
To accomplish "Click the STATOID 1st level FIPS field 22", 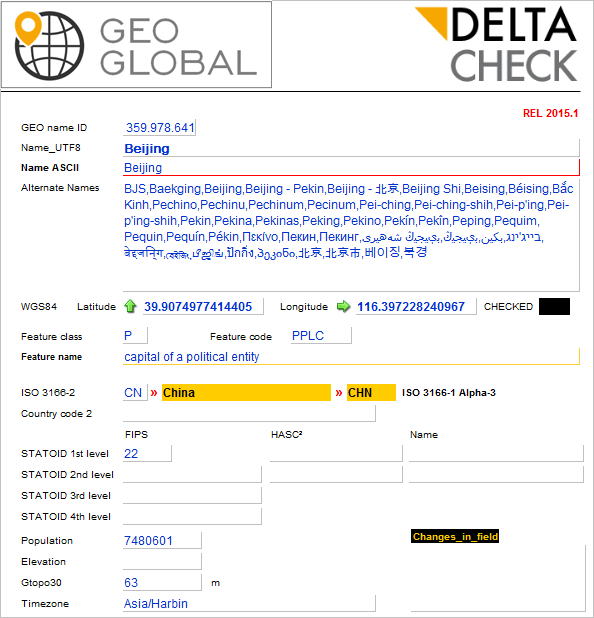I will [147, 453].
